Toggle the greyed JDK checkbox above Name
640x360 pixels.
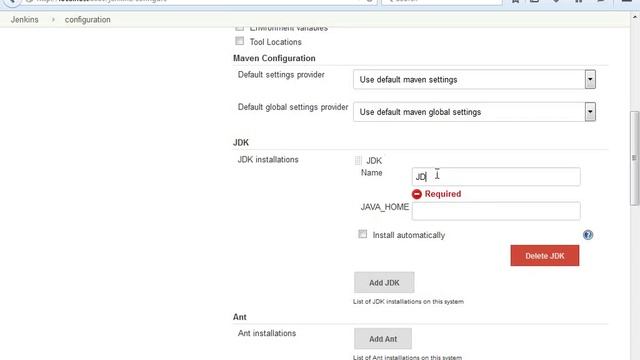(358, 160)
